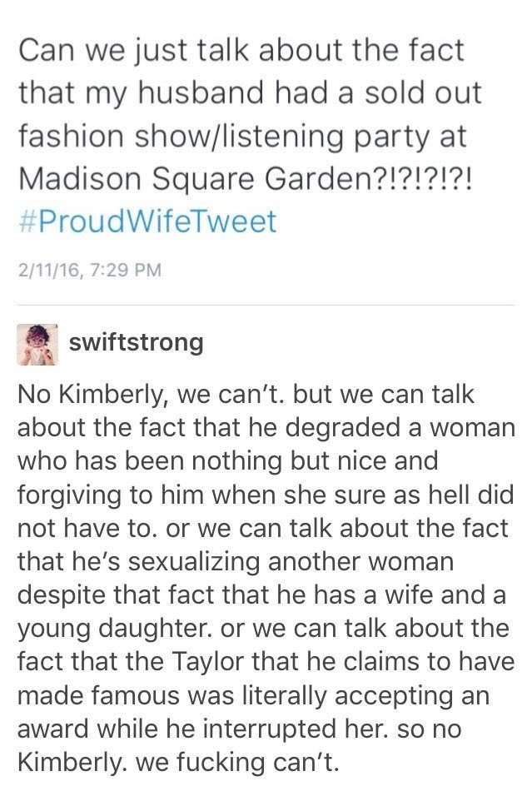Image resolution: width=532 pixels, height=796 pixels.
Task: Click the line 'forgiving to him when she sure as hell did'
Action: click(x=266, y=495)
